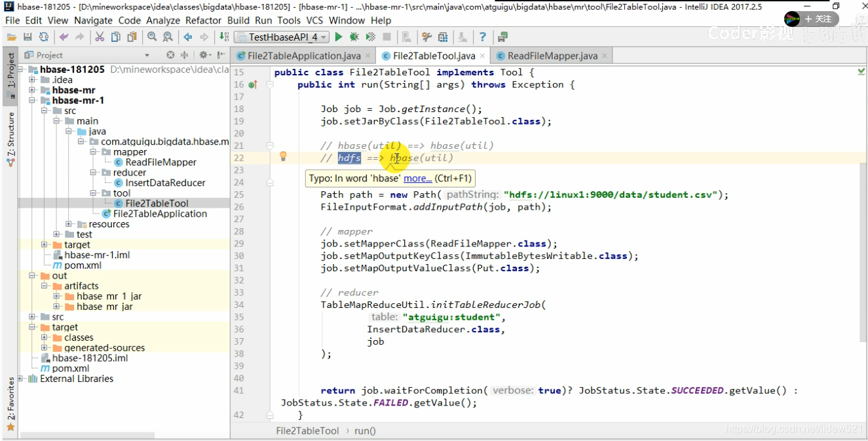Click the grey Stop button
The image size is (868, 441).
(x=387, y=37)
